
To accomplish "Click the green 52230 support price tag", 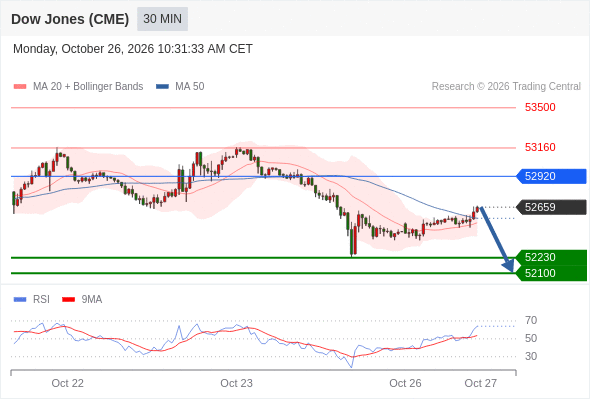I will [551, 257].
